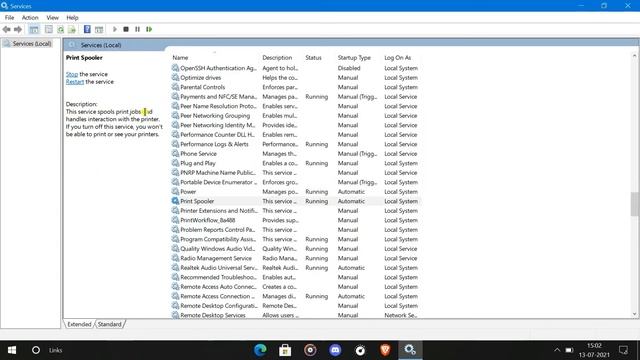Click the Start Service play icon
640x360 pixels.
[115, 29]
